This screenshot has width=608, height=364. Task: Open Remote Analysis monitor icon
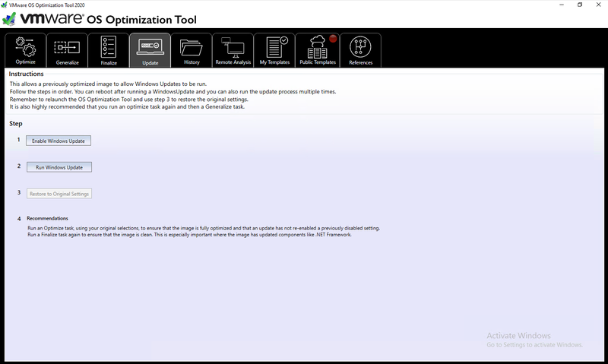233,46
